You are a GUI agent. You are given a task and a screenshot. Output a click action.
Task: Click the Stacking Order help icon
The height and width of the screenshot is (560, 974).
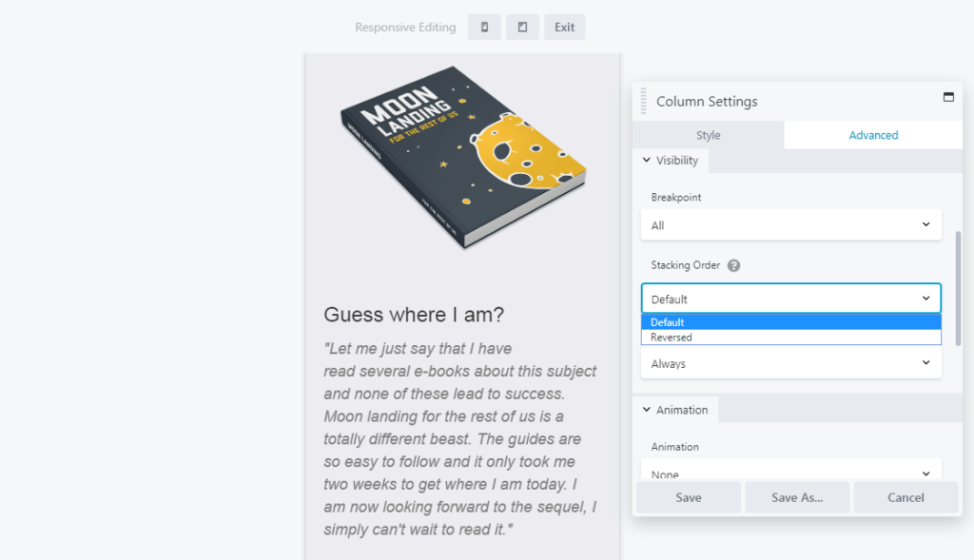[733, 266]
